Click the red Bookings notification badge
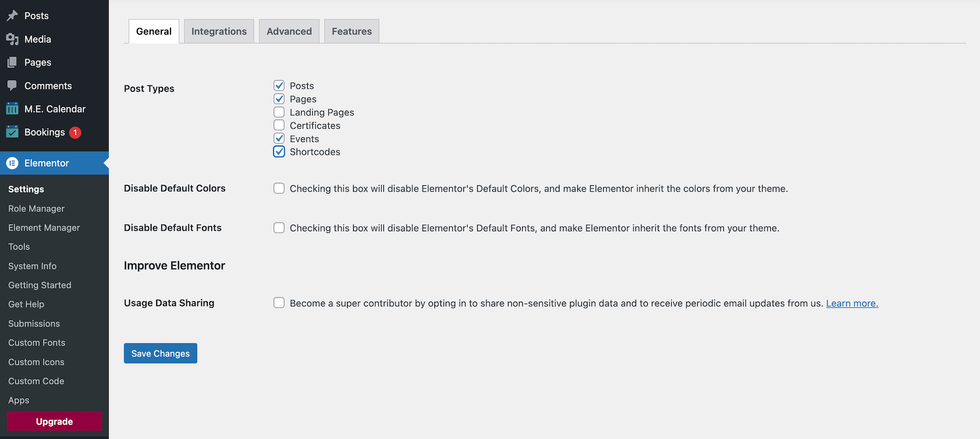Screen dimensions: 980x439 pos(75,133)
